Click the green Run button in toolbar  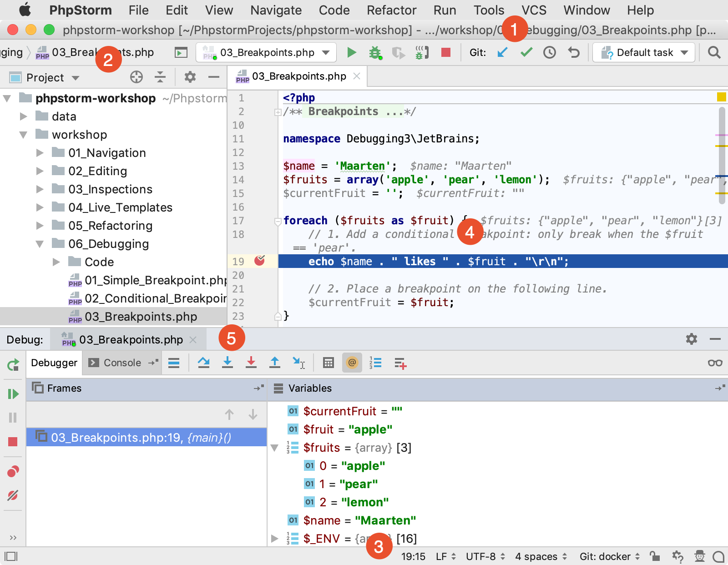(x=351, y=53)
